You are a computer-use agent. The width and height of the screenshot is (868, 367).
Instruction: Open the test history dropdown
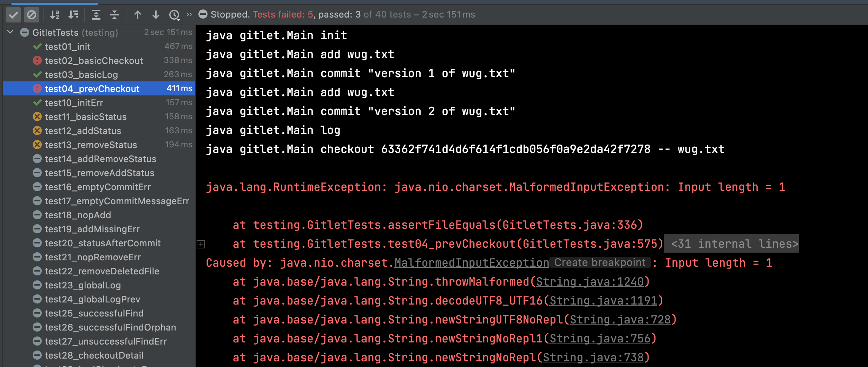coord(174,15)
